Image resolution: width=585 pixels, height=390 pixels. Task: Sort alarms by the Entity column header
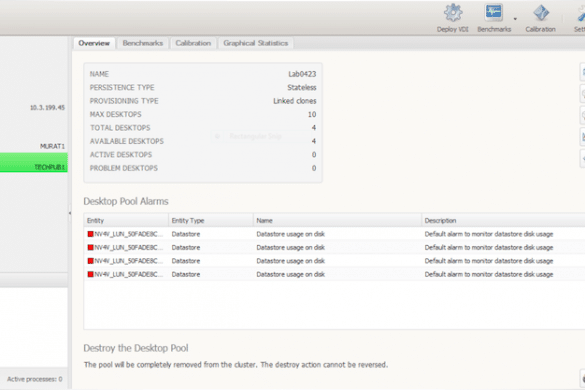[126, 221]
